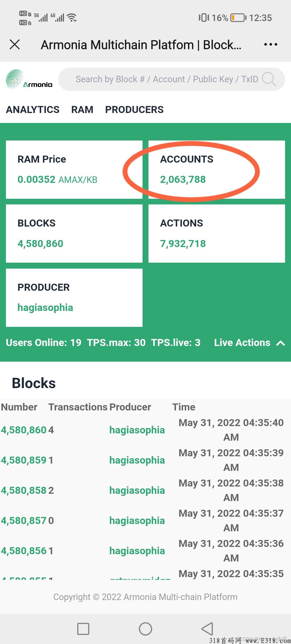Tap the recent apps square button
The width and height of the screenshot is (291, 644).
[x=83, y=629]
